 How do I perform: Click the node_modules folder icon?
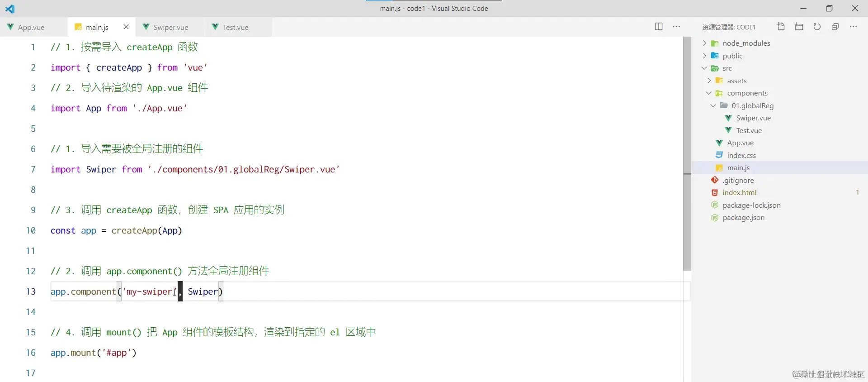click(715, 43)
